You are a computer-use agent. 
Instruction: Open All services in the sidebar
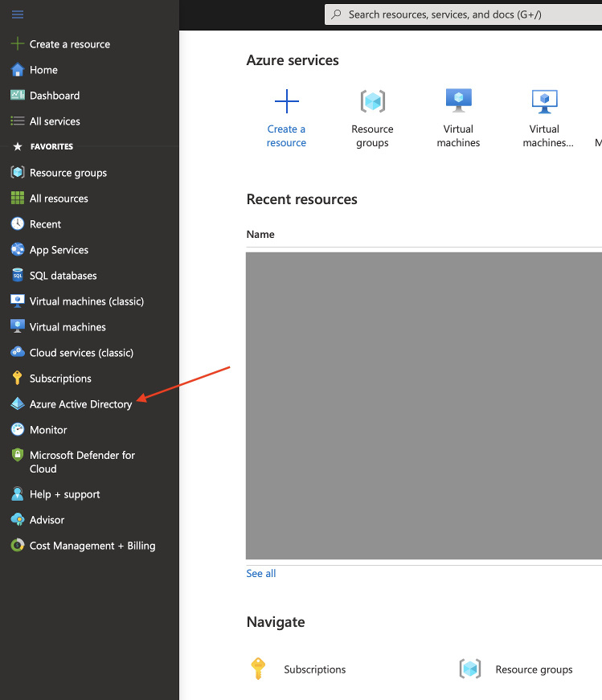point(55,121)
